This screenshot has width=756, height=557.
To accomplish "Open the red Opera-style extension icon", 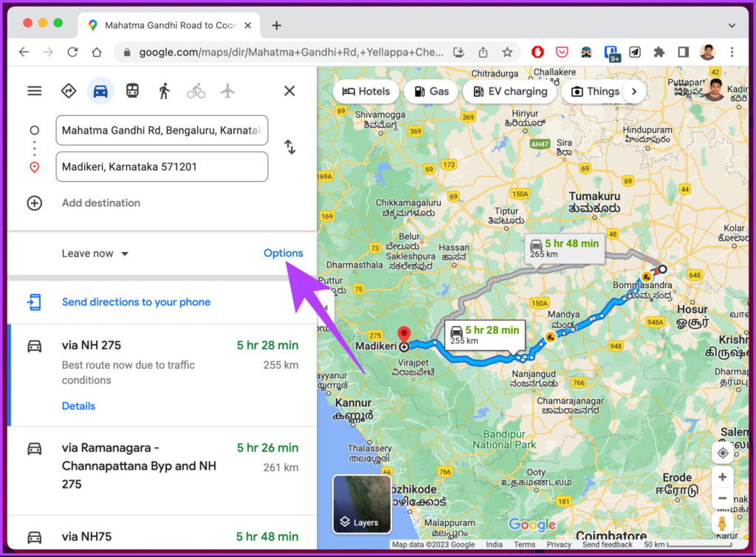I will point(537,52).
